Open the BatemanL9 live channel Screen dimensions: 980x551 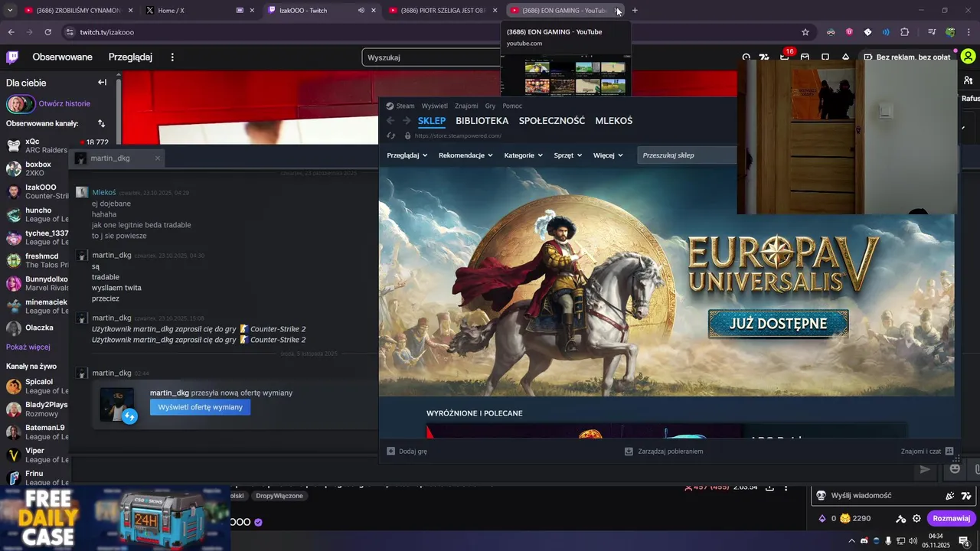35,432
